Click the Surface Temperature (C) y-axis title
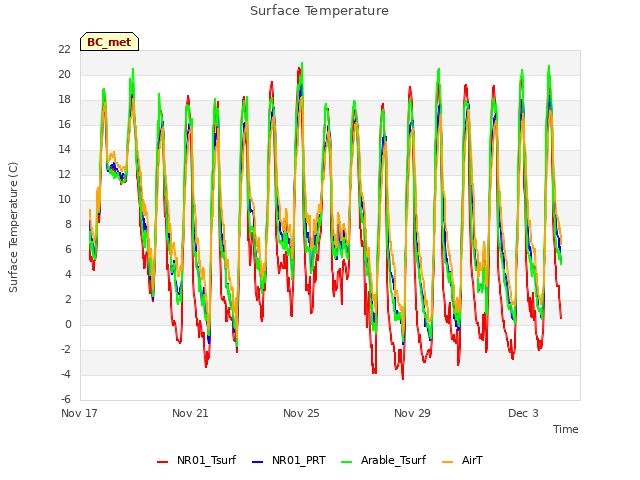The height and width of the screenshot is (480, 640). click(x=13, y=227)
